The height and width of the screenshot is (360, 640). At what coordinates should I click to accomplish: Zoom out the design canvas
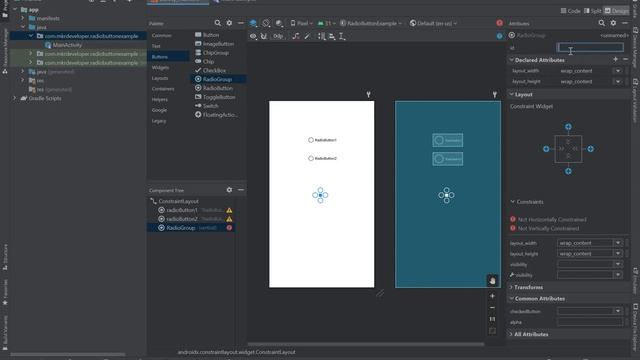point(492,308)
